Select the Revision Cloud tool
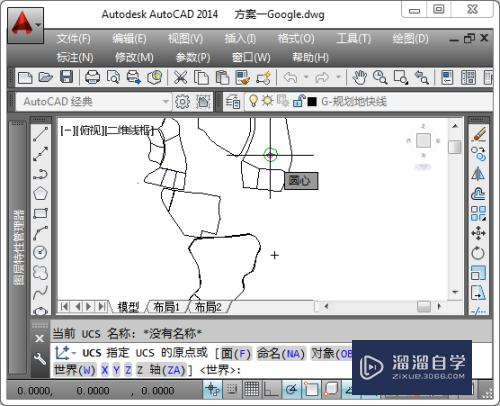The image size is (500, 406). pyautogui.click(x=41, y=272)
